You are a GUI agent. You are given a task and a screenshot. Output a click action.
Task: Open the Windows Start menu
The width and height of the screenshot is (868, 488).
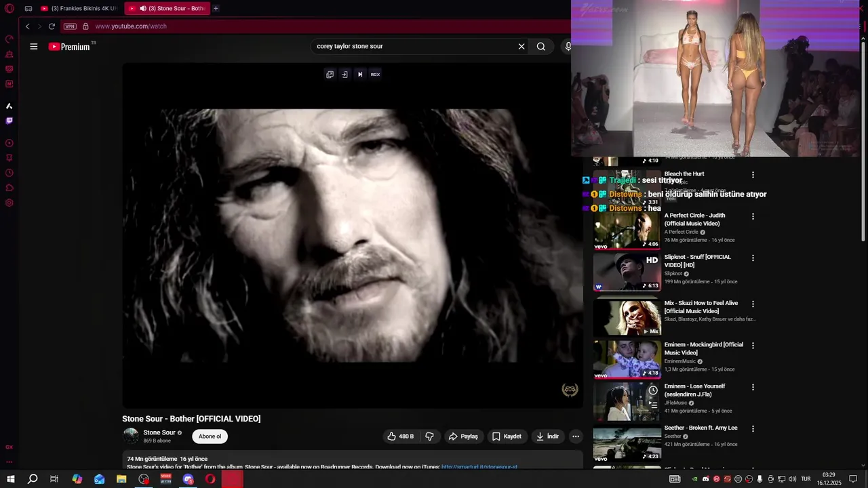coord(10,479)
